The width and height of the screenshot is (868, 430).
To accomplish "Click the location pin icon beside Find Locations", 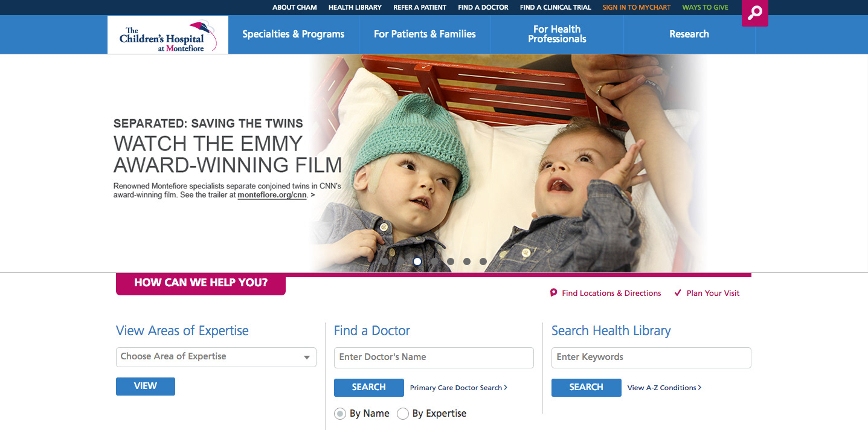I will [x=553, y=293].
